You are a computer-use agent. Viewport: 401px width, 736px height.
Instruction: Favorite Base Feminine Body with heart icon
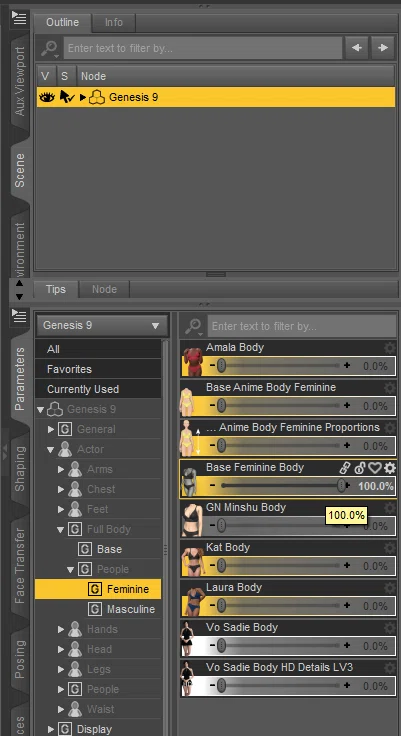[x=375, y=468]
